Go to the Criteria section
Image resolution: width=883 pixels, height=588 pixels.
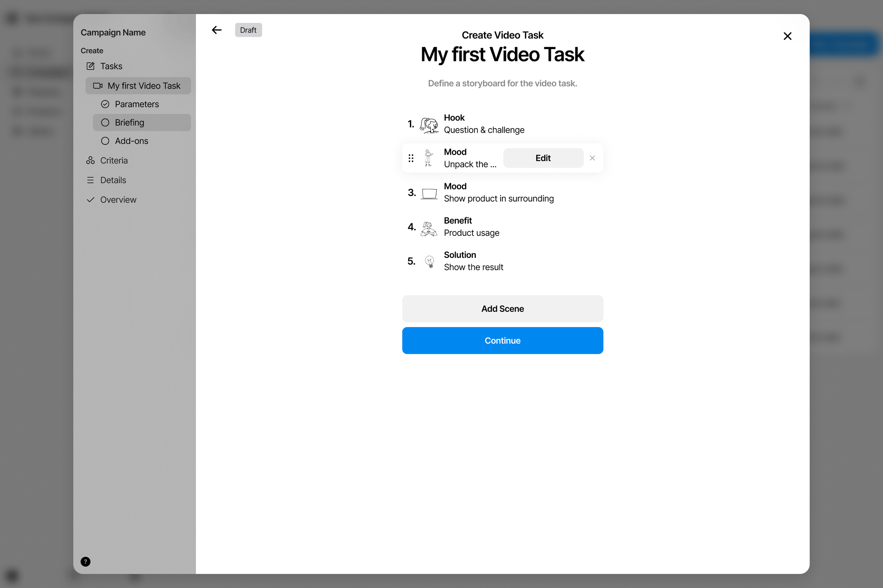coord(114,160)
